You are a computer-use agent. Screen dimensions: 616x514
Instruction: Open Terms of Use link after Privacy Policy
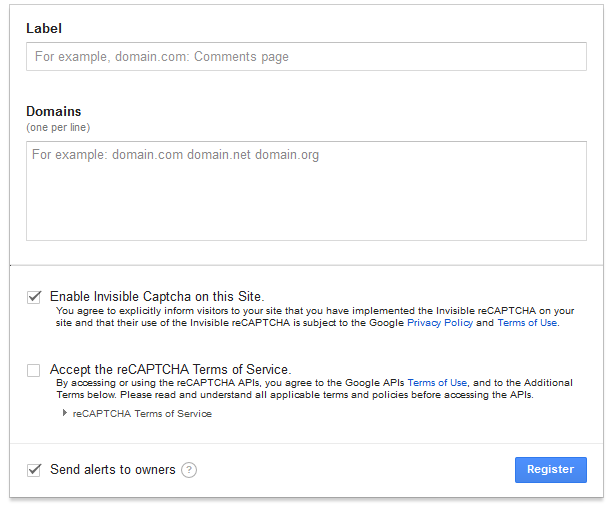[x=527, y=323]
